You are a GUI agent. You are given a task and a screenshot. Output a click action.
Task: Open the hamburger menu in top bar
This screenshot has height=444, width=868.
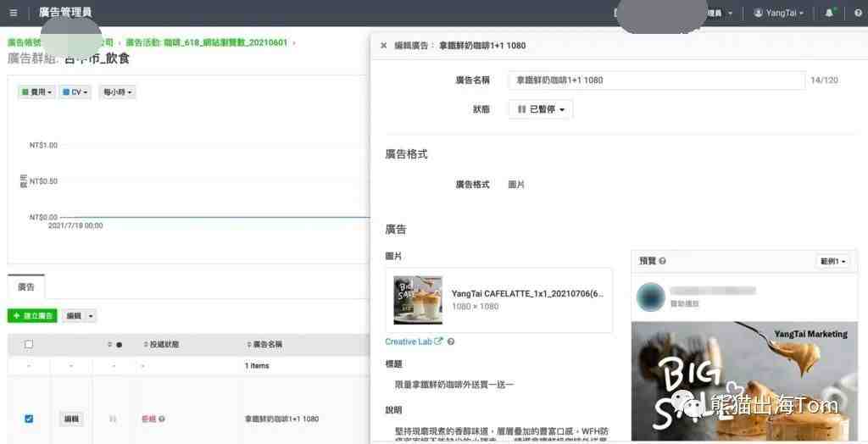(14, 13)
